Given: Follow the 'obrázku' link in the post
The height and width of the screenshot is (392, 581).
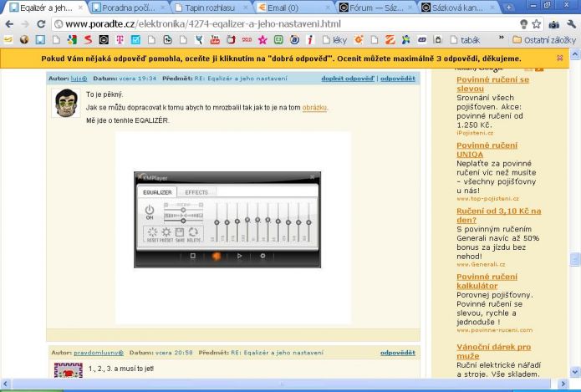Looking at the screenshot, I should 314,108.
